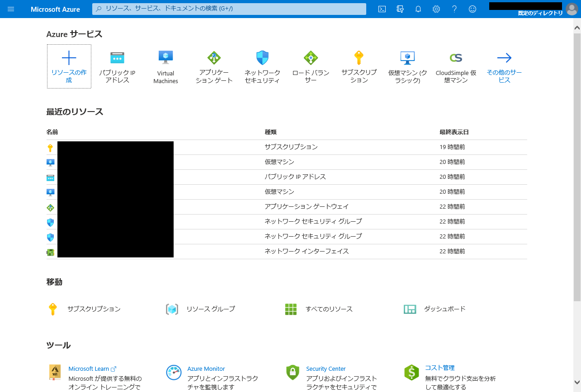Click in the resource search box
The image size is (581, 392).
229,9
